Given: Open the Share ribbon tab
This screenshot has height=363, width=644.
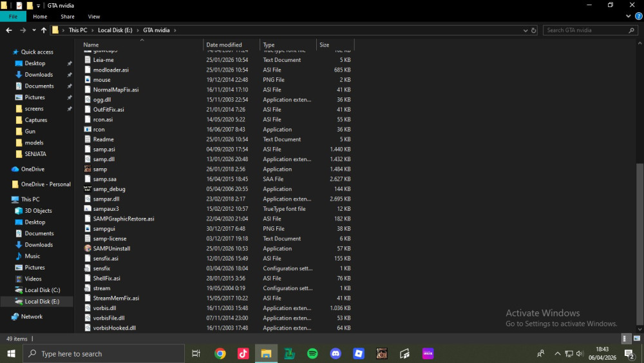Looking at the screenshot, I should (x=68, y=17).
